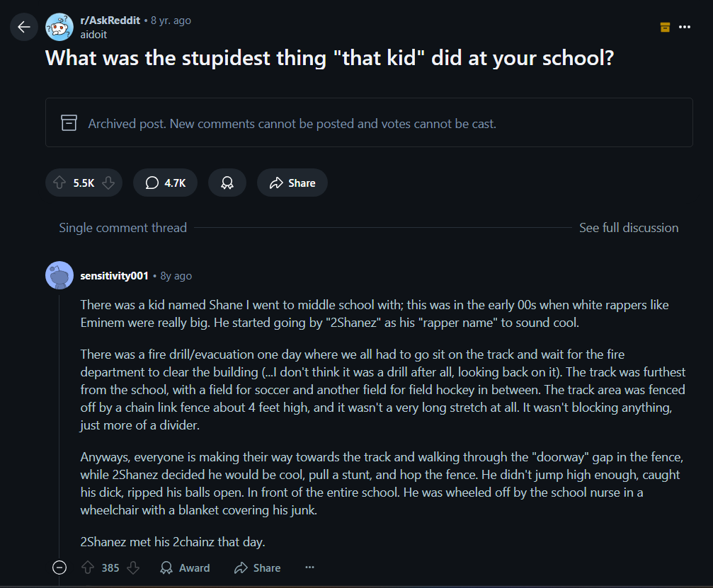This screenshot has height=588, width=713.
Task: Open the comment's more options menu
Action: [x=309, y=567]
